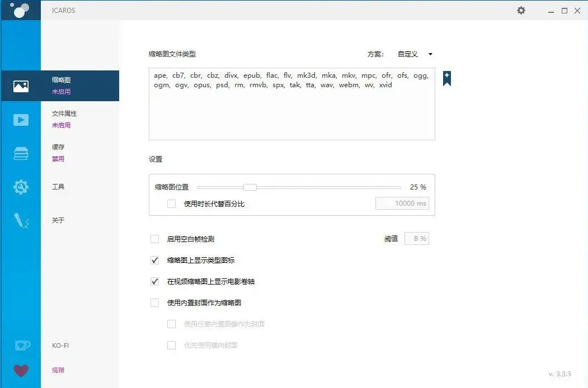Open settings gear in title bar
Image resolution: width=588 pixels, height=388 pixels.
click(x=521, y=10)
